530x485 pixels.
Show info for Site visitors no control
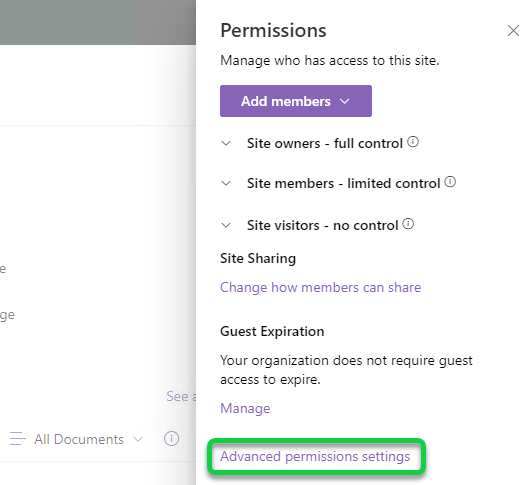pos(408,224)
